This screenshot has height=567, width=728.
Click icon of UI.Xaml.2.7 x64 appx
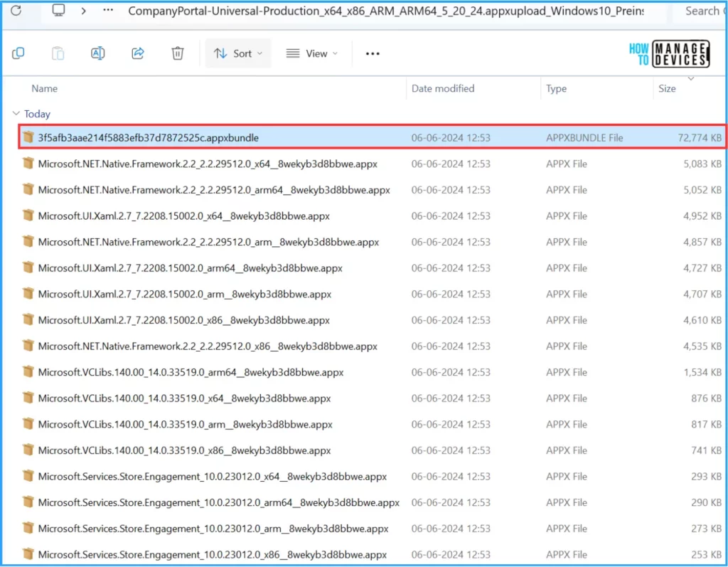(28, 215)
